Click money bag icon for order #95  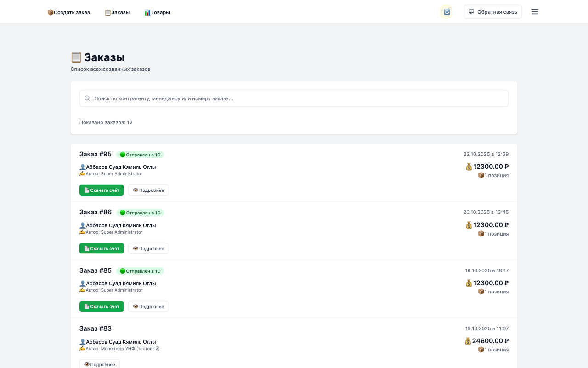click(x=469, y=167)
